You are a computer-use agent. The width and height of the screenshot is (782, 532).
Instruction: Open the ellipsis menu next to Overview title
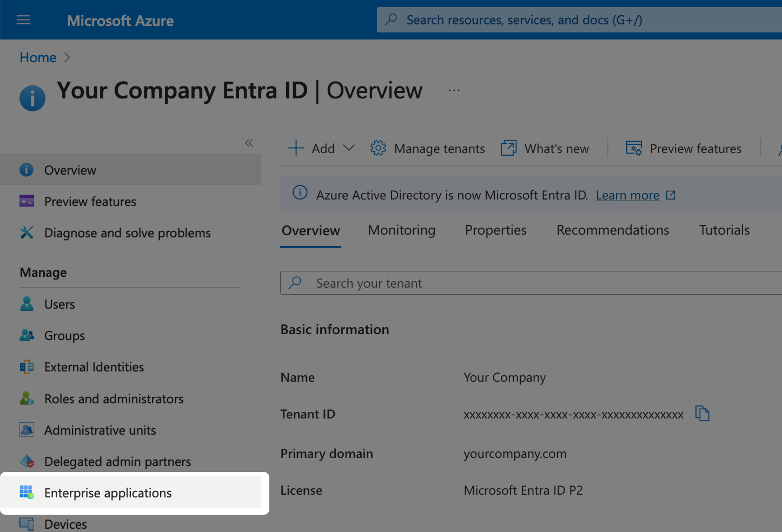point(454,90)
